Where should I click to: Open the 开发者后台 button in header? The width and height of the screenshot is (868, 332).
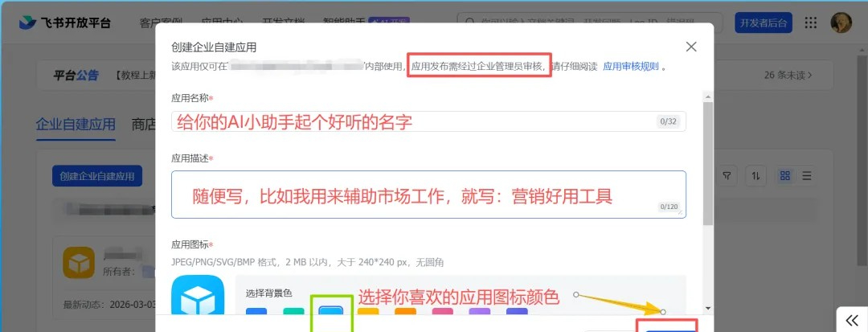764,23
